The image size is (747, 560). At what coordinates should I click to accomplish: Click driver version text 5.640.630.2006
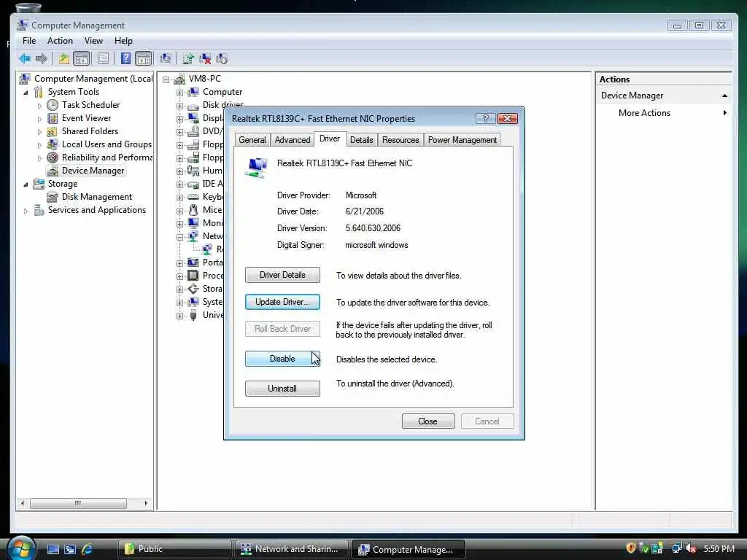point(373,228)
